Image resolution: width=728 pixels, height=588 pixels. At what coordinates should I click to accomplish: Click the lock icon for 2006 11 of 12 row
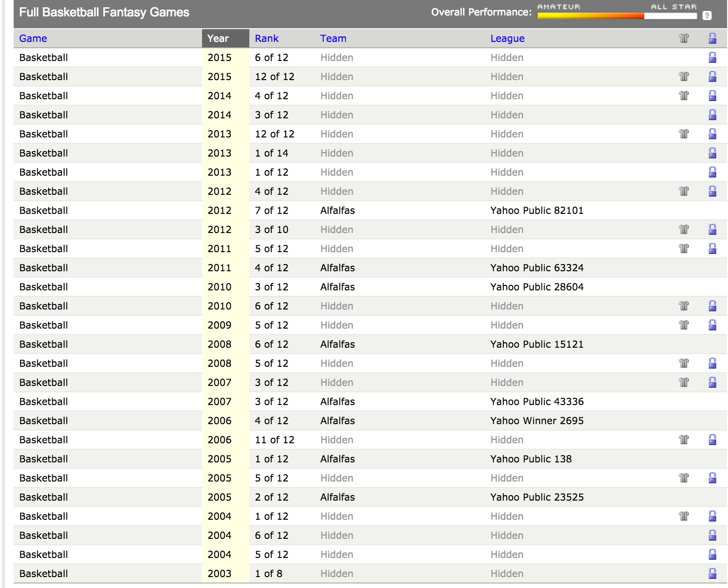tap(713, 440)
